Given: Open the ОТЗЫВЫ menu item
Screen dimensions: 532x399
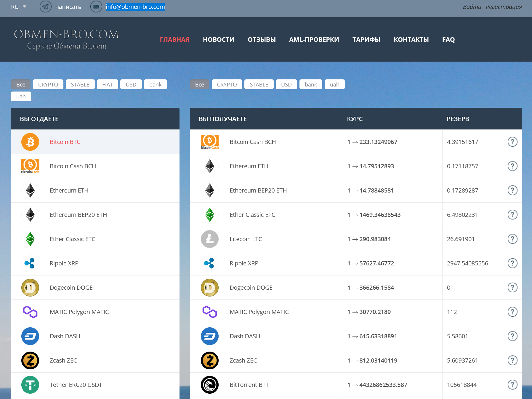Looking at the screenshot, I should [262, 40].
